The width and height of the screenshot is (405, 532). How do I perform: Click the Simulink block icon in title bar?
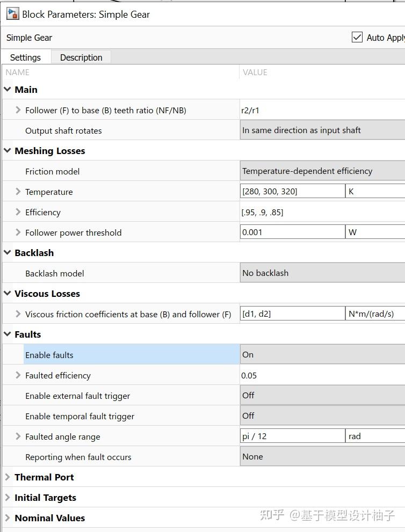tap(12, 14)
